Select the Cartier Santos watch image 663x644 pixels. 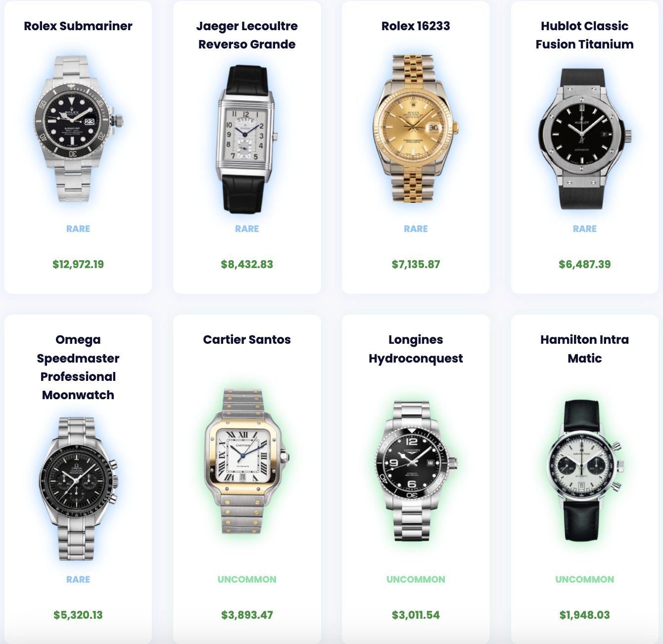247,461
